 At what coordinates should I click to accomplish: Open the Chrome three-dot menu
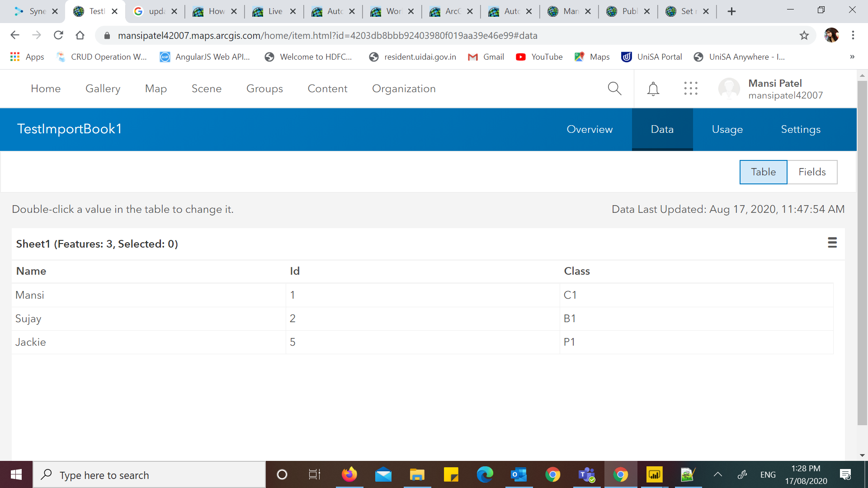pyautogui.click(x=853, y=35)
